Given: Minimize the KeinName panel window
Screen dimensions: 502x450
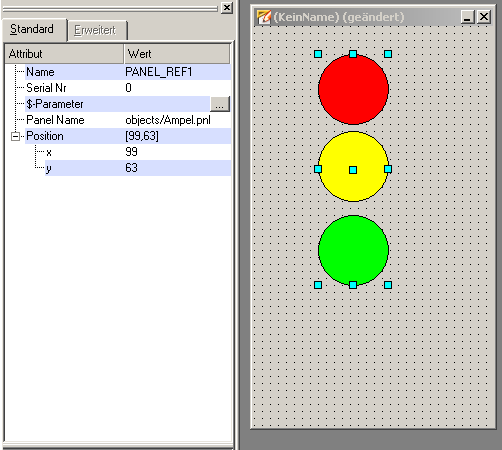Looking at the screenshot, I should pyautogui.click(x=467, y=17).
